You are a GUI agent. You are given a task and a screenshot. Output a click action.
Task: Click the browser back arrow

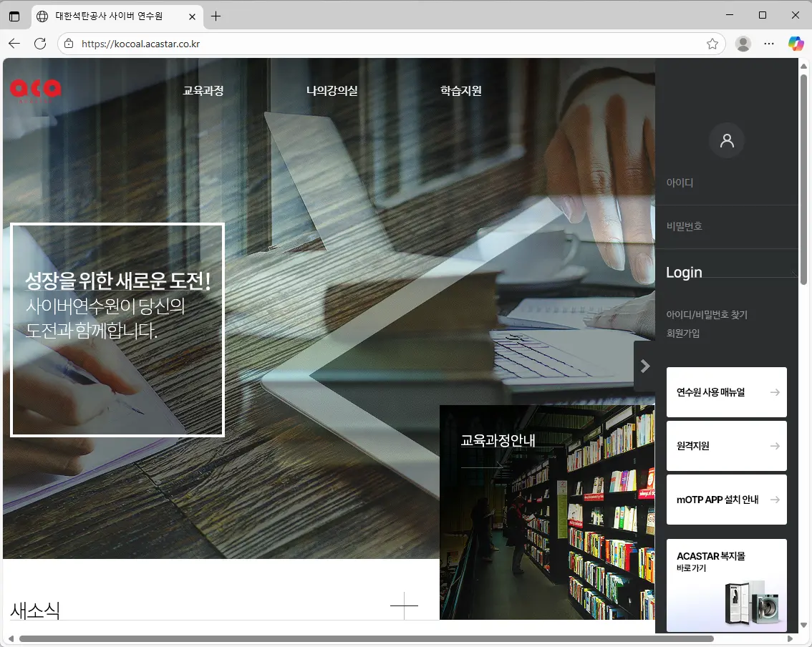[14, 44]
